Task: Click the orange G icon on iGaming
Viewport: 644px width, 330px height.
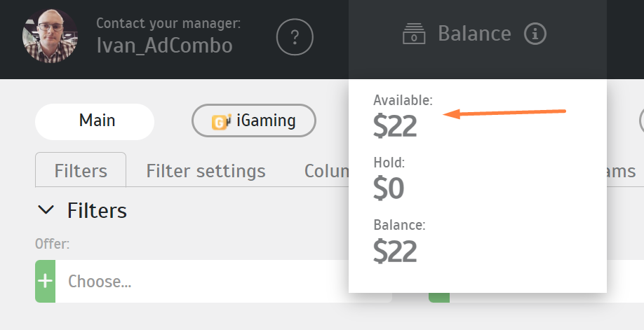Action: 221,121
